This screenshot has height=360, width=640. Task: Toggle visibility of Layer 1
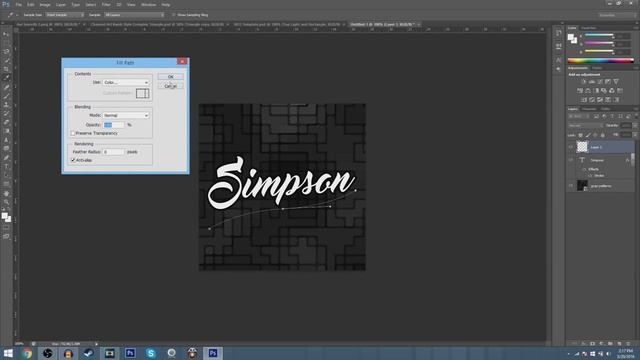click(571, 147)
